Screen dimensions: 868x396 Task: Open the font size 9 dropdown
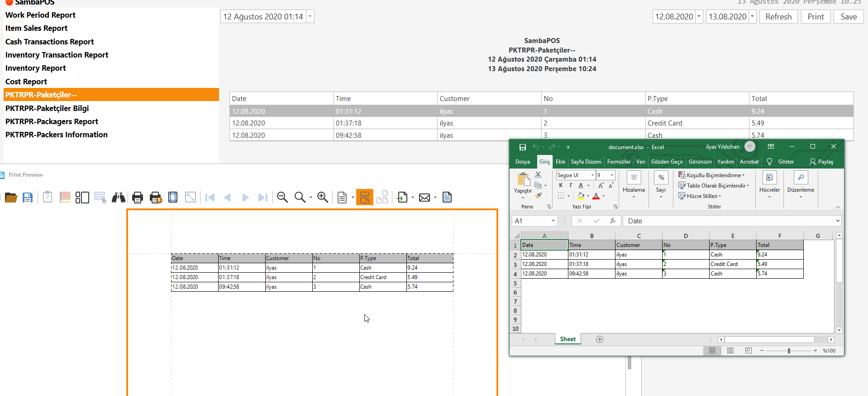(612, 175)
